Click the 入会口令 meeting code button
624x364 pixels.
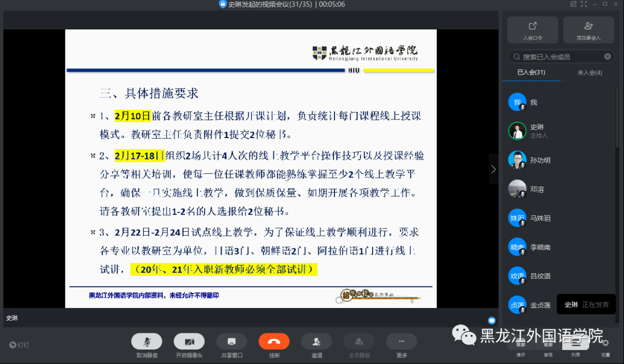coord(533,30)
